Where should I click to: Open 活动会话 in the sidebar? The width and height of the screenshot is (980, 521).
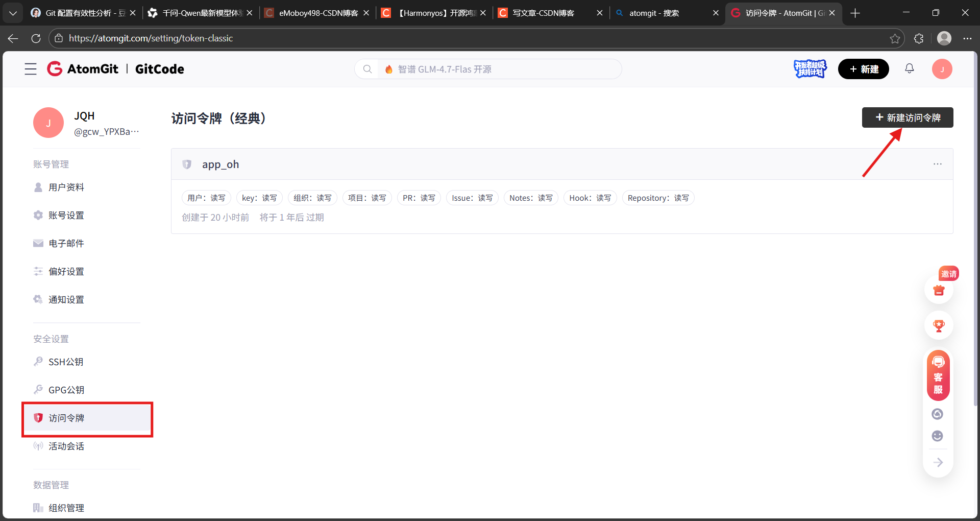click(x=66, y=446)
